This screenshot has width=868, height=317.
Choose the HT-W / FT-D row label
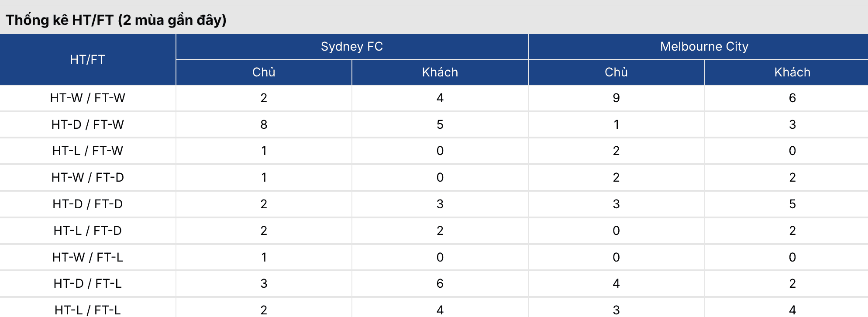[88, 177]
